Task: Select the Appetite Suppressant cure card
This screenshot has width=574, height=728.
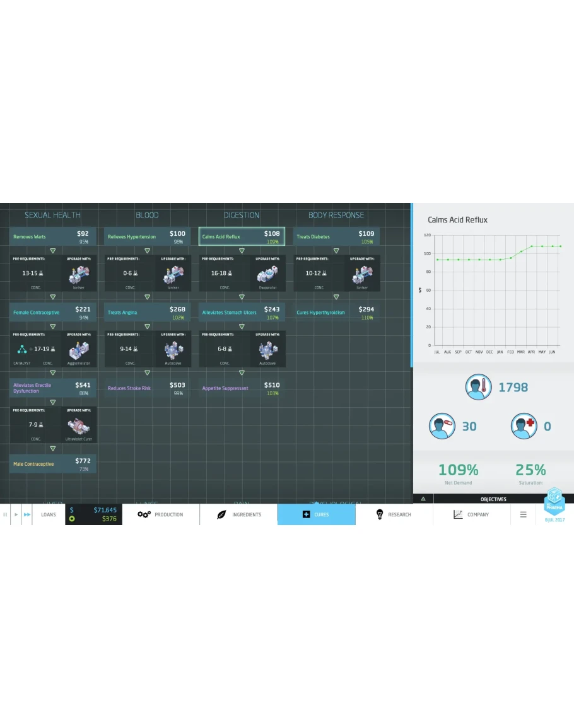Action: point(242,388)
